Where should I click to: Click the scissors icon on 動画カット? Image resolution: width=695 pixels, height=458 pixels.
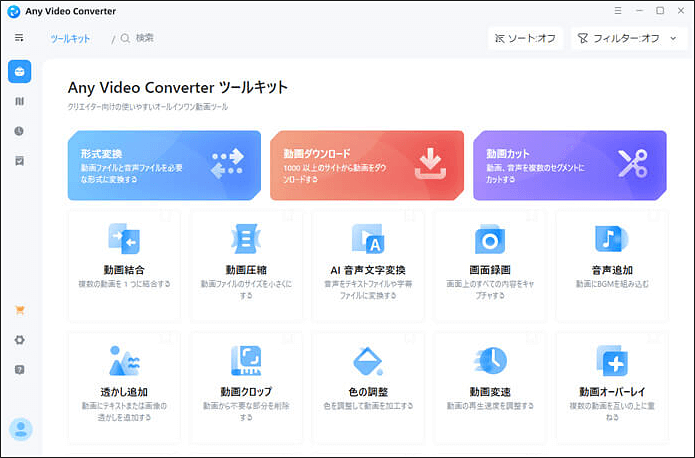tap(633, 164)
